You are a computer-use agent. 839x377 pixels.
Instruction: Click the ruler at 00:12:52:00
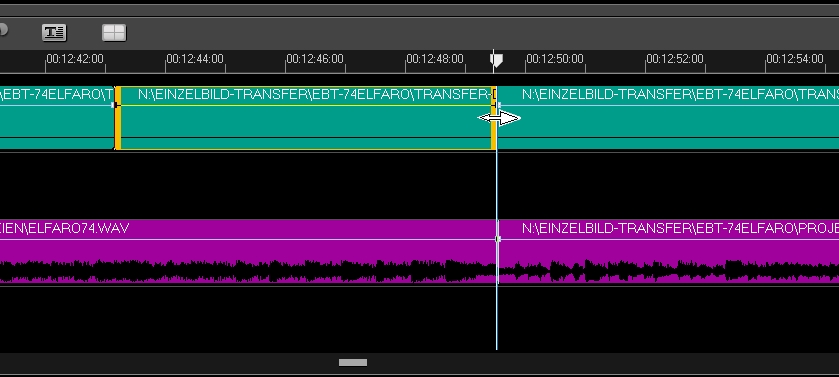tap(675, 59)
